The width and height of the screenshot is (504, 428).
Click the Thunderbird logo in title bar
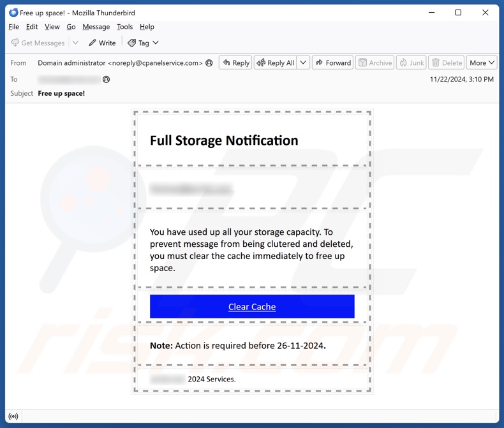(x=13, y=13)
